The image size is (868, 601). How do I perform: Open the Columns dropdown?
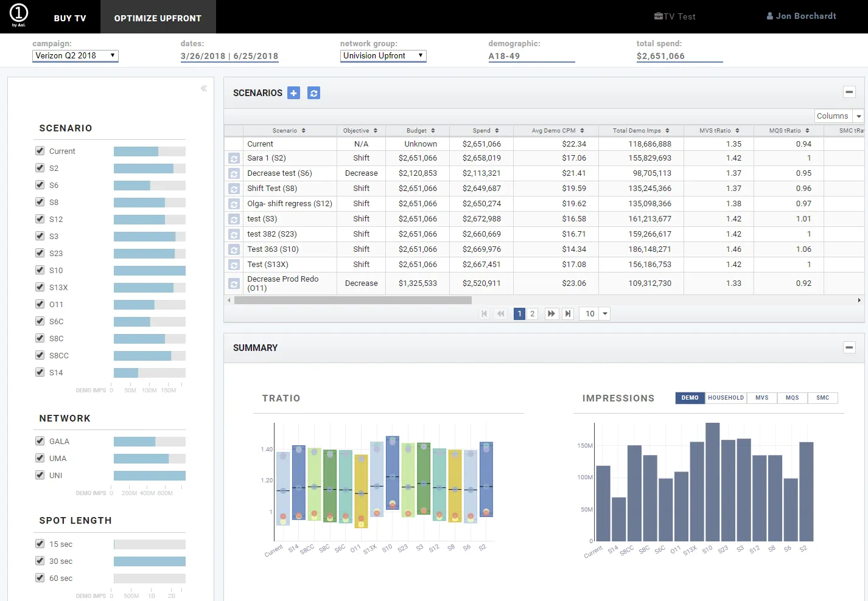pos(839,116)
